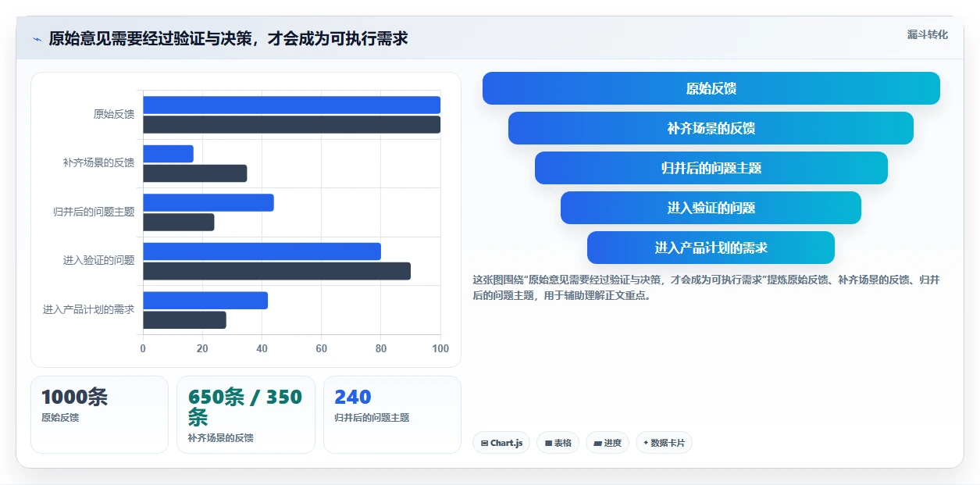Image resolution: width=980 pixels, height=485 pixels.
Task: Click the lightning icon before the slide title
Action: tap(37, 39)
